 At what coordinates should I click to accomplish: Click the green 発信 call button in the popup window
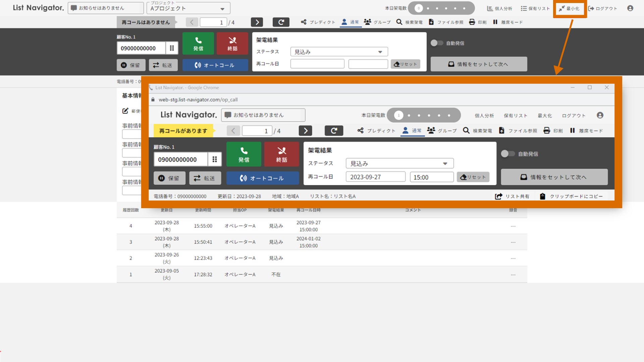click(x=244, y=155)
